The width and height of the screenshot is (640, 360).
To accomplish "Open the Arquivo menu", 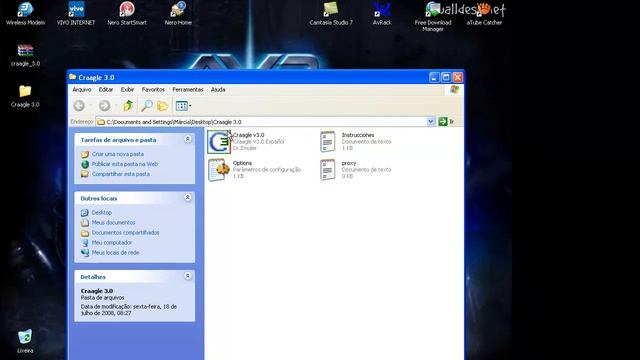I will [82, 89].
